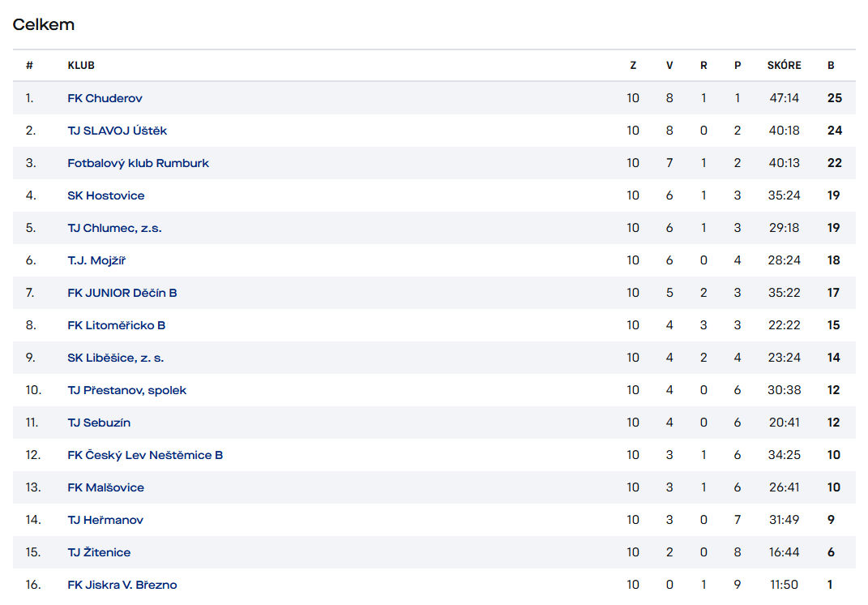This screenshot has width=868, height=605.
Task: Click the TJ Heřmanov club name
Action: [105, 520]
